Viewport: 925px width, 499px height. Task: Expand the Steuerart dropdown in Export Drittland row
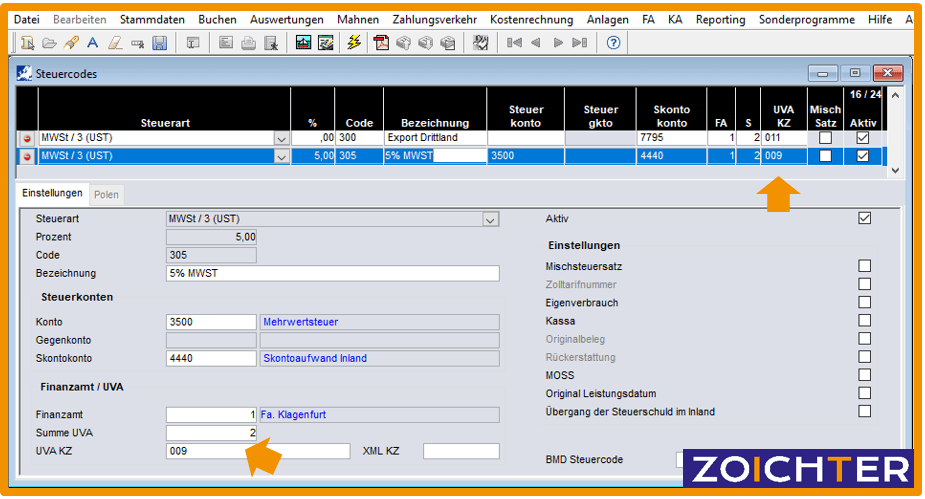click(x=281, y=138)
